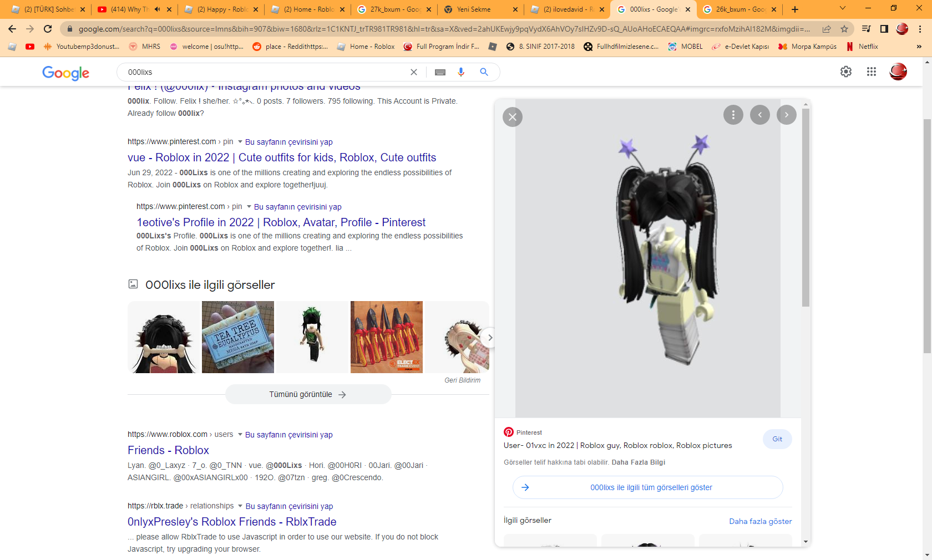Open the red pliers thumbnail
Viewport: 932px width, 560px height.
[387, 337]
